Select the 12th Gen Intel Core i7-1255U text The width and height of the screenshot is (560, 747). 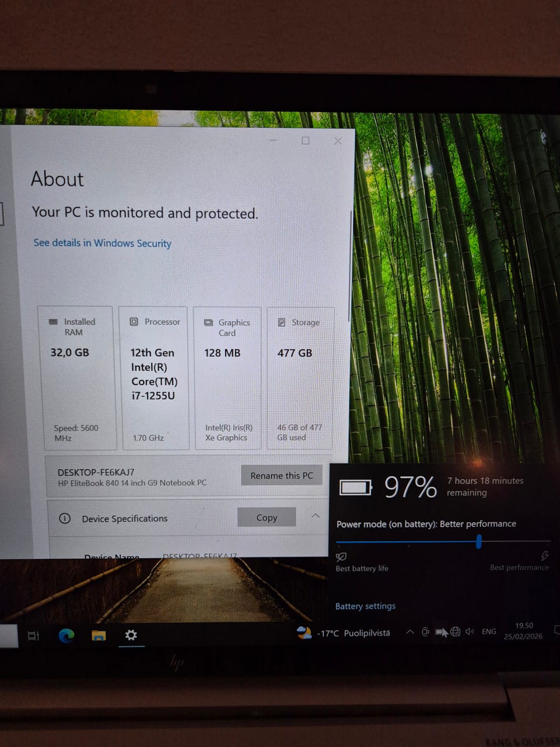point(154,374)
